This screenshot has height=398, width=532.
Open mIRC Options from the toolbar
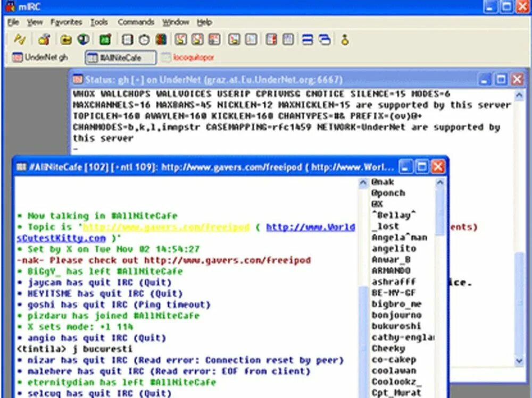click(x=44, y=40)
